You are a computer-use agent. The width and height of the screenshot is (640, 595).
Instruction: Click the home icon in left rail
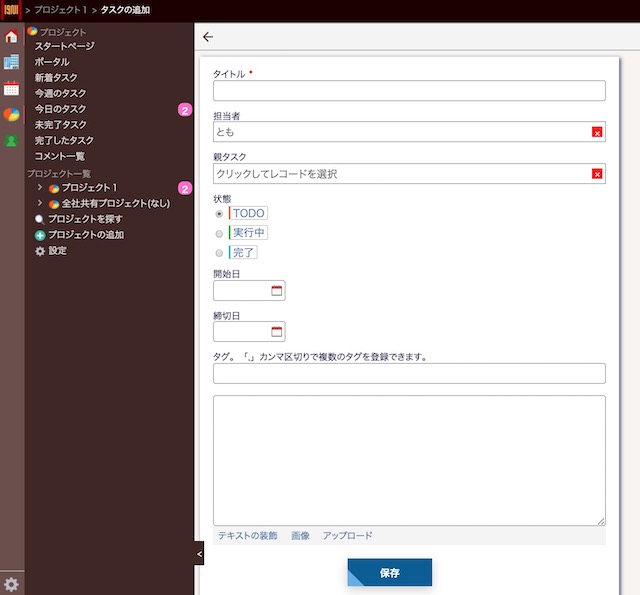tap(11, 37)
